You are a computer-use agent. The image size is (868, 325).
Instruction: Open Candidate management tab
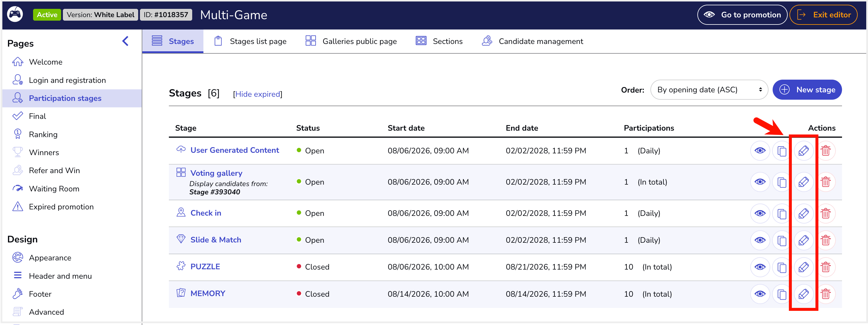(x=532, y=41)
